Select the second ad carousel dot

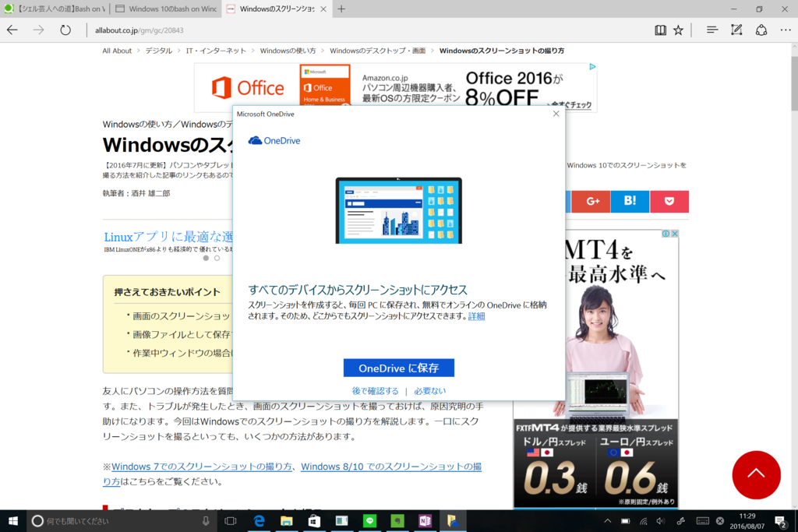pos(217,258)
